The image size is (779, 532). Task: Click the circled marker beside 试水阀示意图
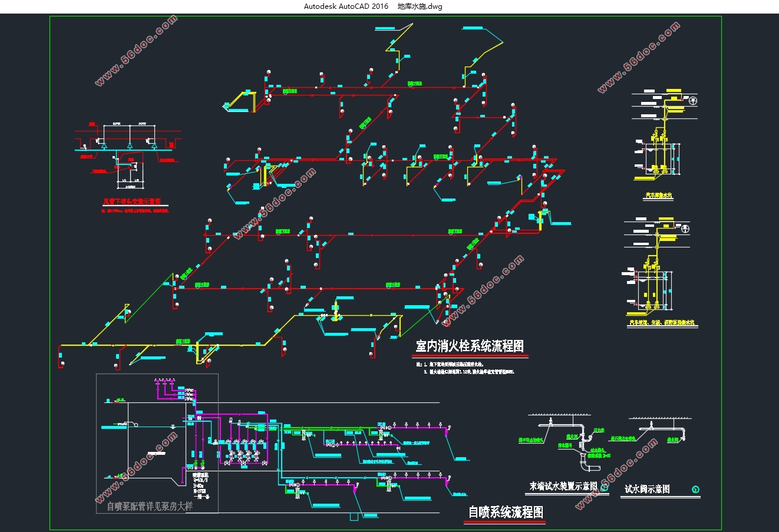pyautogui.click(x=695, y=489)
